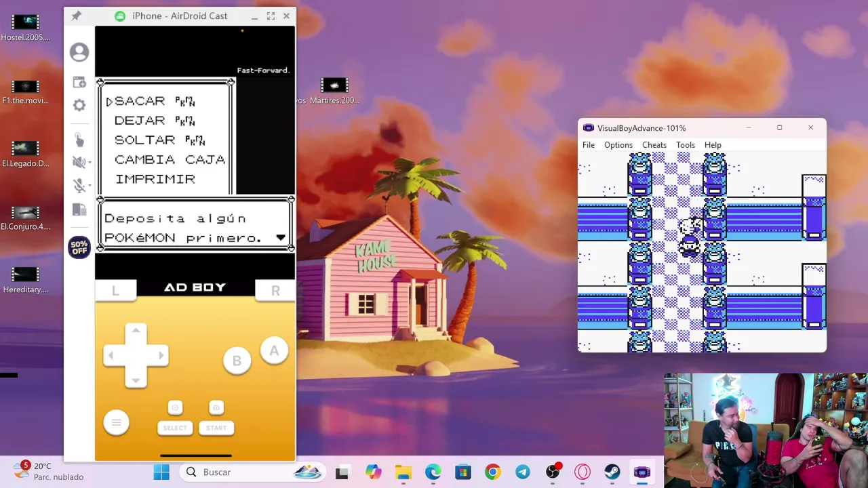Image resolution: width=868 pixels, height=488 pixels.
Task: Open Opera GX from the taskbar
Action: click(583, 472)
